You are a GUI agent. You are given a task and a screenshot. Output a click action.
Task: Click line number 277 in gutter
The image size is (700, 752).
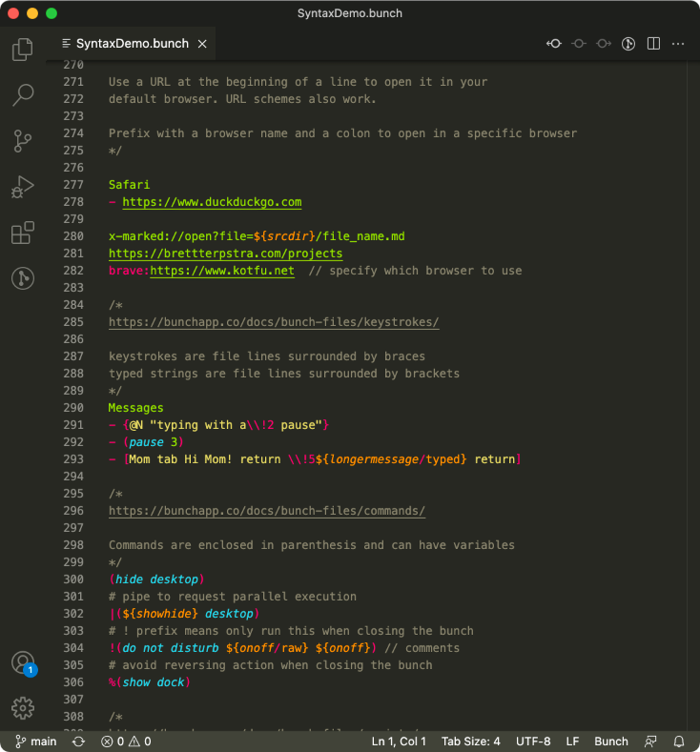pos(73,185)
